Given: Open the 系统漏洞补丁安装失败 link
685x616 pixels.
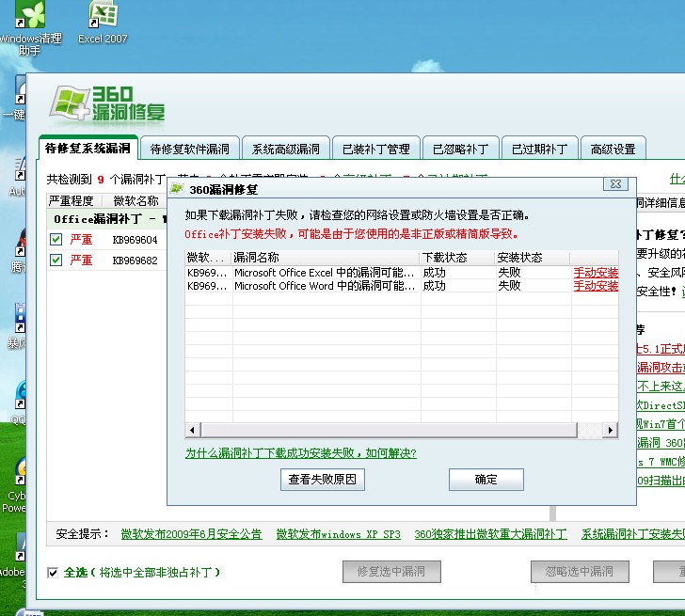Looking at the screenshot, I should coord(632,534).
